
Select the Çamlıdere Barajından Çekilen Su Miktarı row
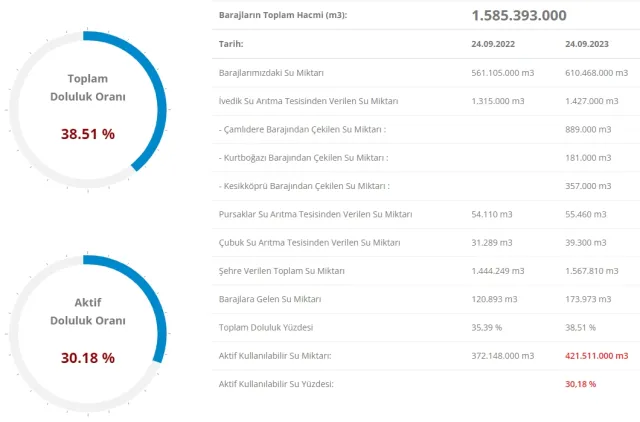(x=302, y=129)
